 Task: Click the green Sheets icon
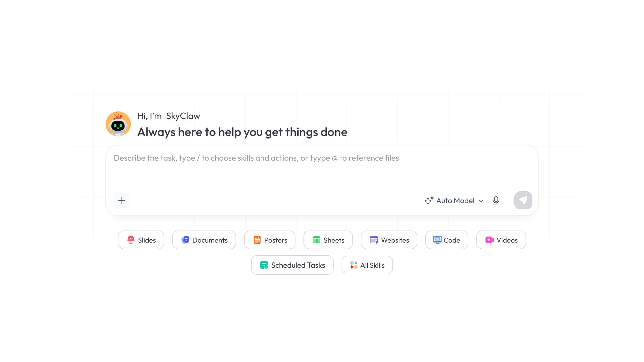pyautogui.click(x=316, y=240)
